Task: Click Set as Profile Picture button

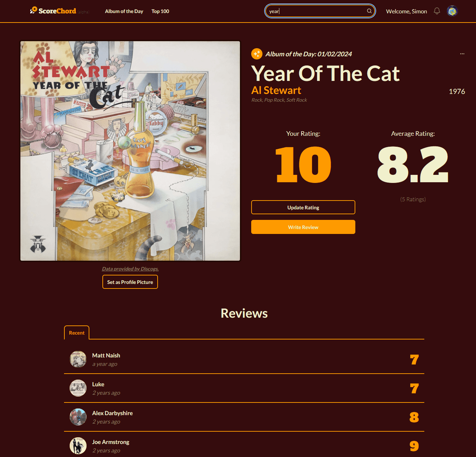Action: (x=130, y=282)
